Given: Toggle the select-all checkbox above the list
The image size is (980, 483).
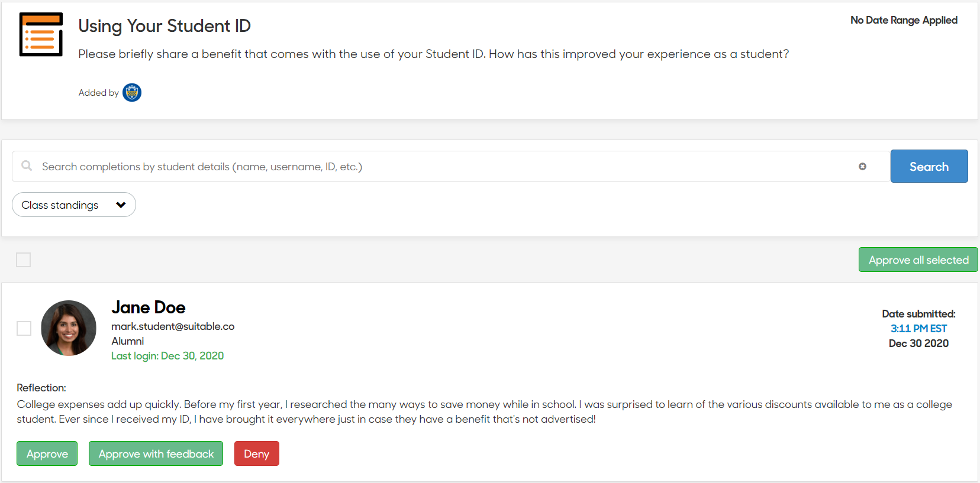Looking at the screenshot, I should pyautogui.click(x=24, y=260).
